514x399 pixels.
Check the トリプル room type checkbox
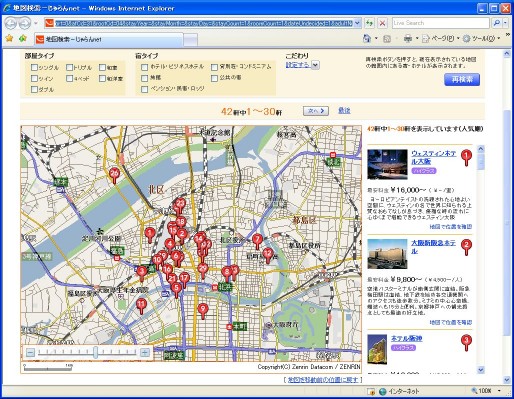[x=69, y=68]
